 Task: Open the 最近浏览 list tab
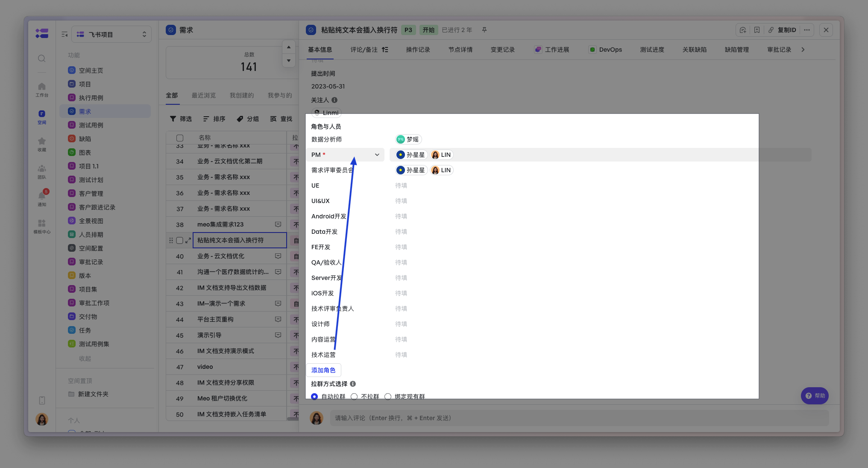(204, 95)
